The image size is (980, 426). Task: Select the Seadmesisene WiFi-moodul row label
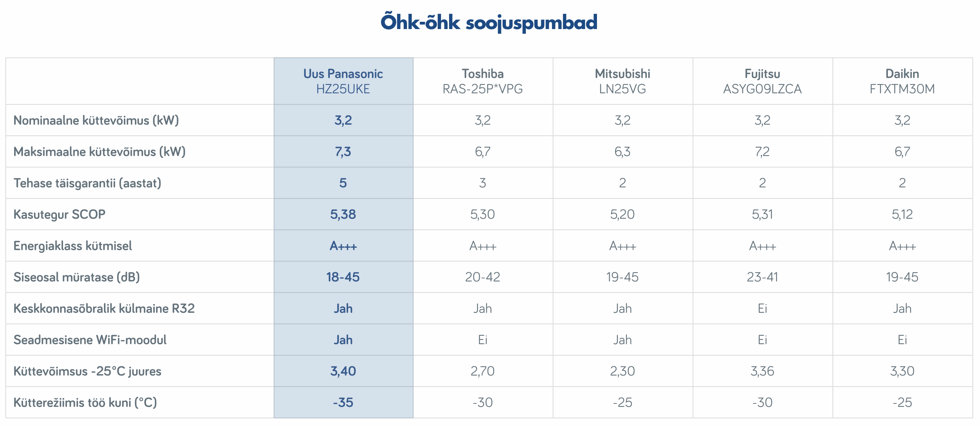click(90, 340)
